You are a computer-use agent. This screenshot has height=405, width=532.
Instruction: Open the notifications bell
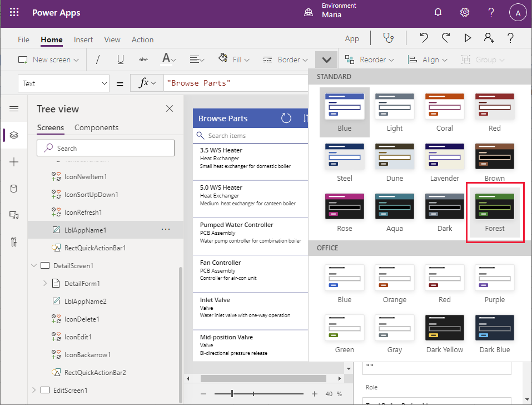438,13
